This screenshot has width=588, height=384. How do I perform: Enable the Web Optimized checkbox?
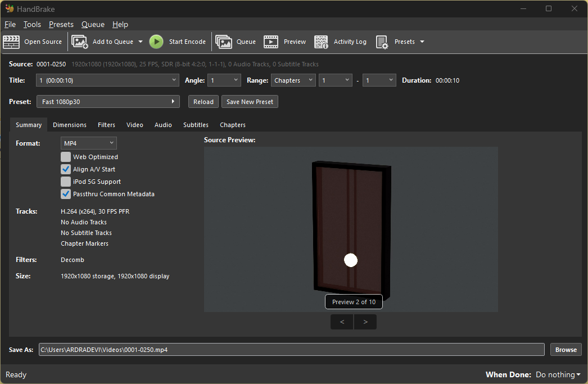click(x=66, y=157)
